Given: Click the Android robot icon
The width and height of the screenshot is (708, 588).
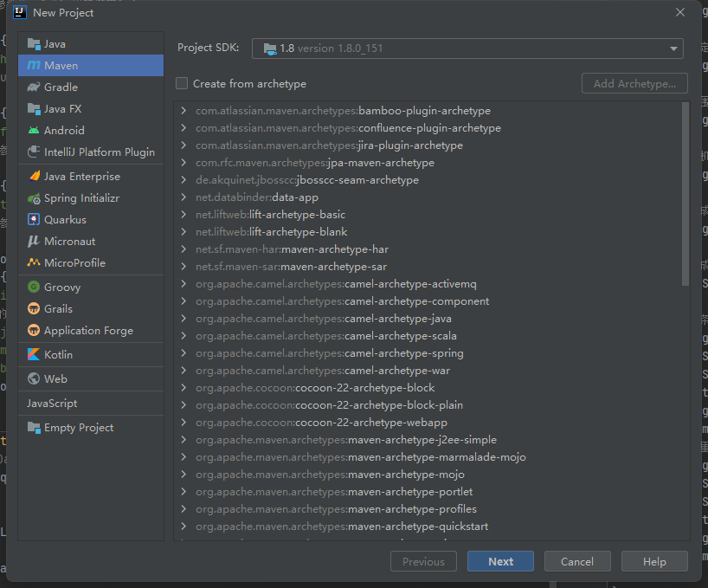Looking at the screenshot, I should (34, 131).
